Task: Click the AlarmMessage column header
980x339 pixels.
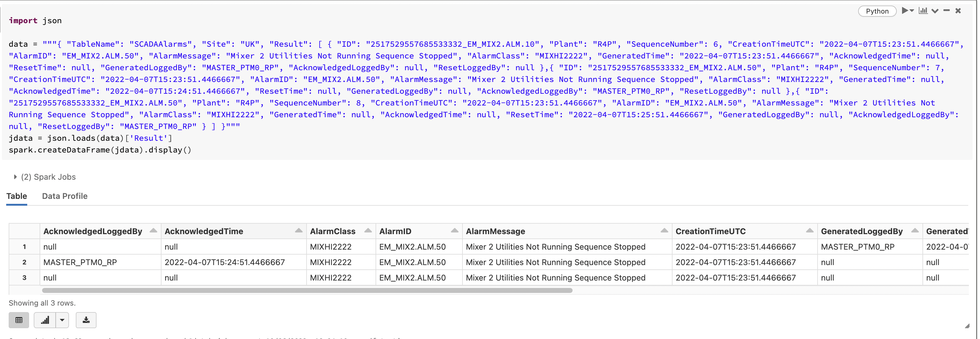Action: (x=495, y=231)
